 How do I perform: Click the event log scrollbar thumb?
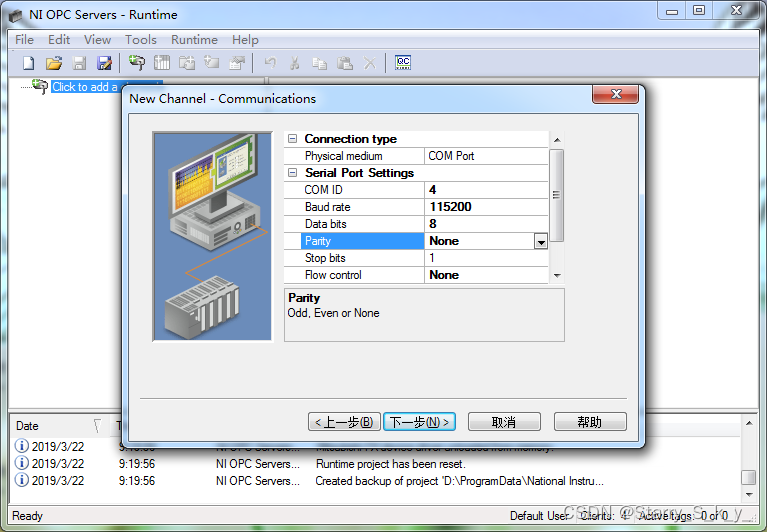[x=749, y=477]
